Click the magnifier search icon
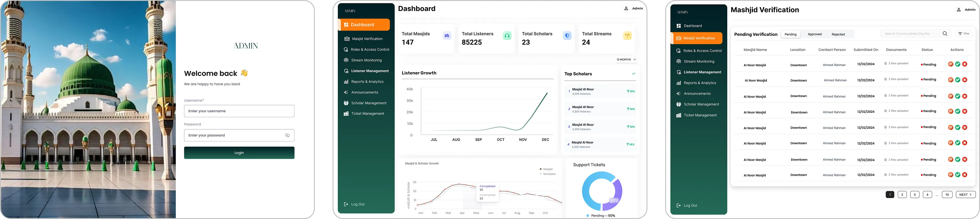This screenshot has height=219, width=980. [945, 33]
